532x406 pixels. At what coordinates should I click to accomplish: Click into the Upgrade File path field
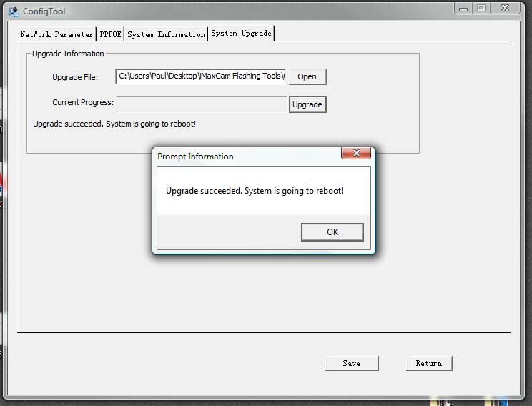(201, 76)
